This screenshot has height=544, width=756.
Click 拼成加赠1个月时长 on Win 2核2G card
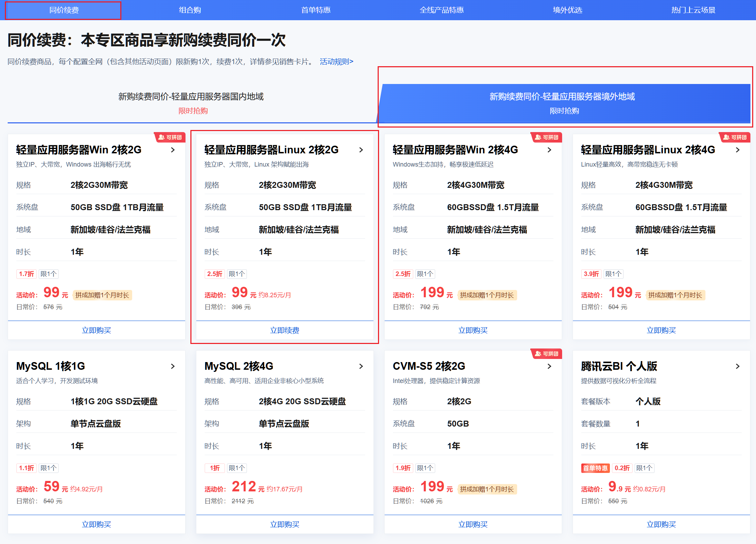(x=102, y=295)
